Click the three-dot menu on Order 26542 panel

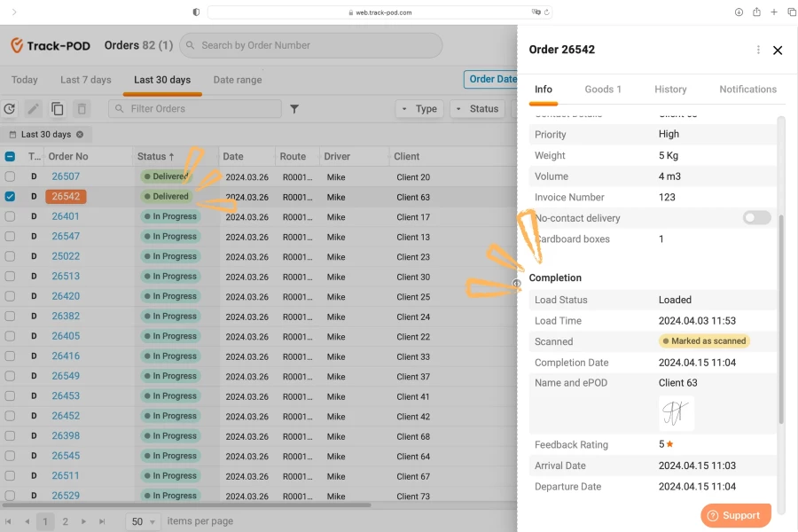[758, 51]
